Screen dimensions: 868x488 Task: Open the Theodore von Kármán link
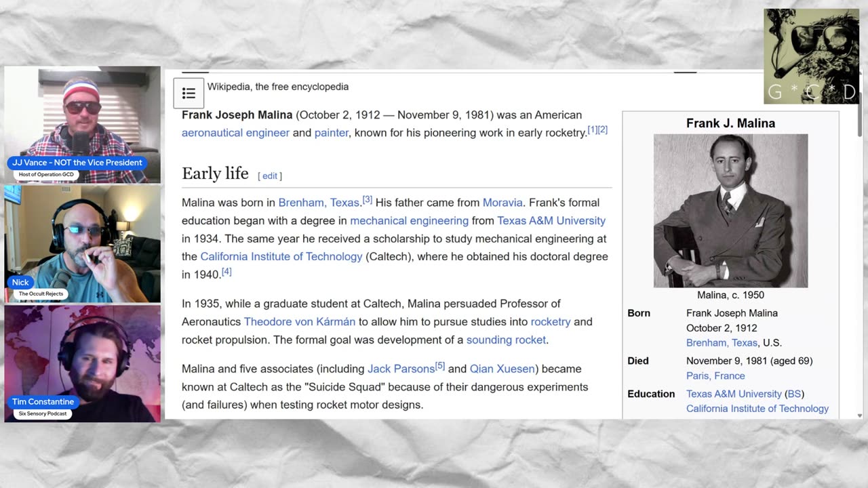(x=300, y=322)
